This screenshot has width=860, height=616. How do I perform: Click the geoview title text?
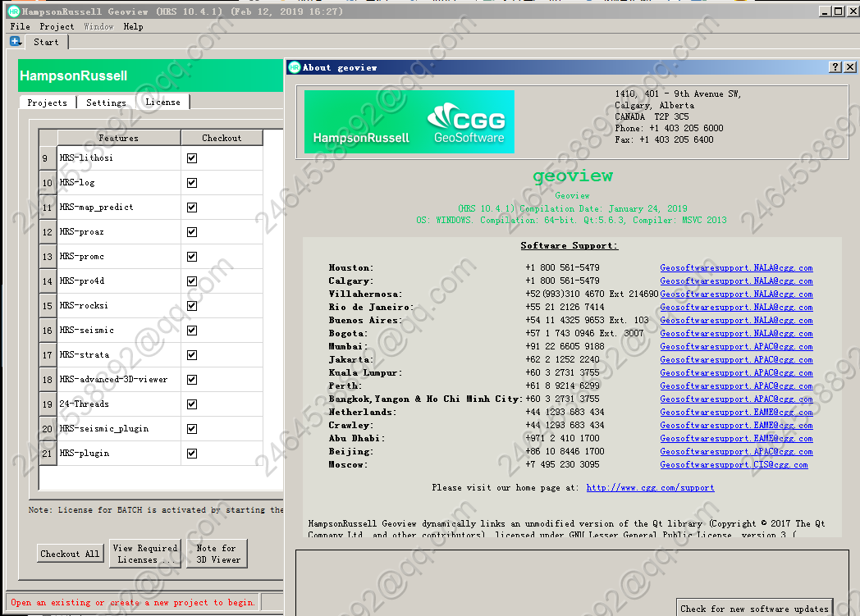(573, 176)
